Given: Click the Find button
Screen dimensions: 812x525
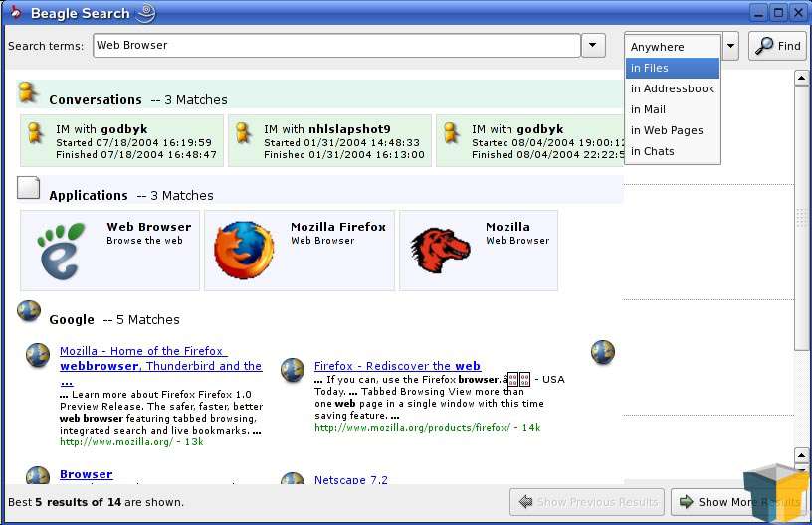Looking at the screenshot, I should 777,46.
